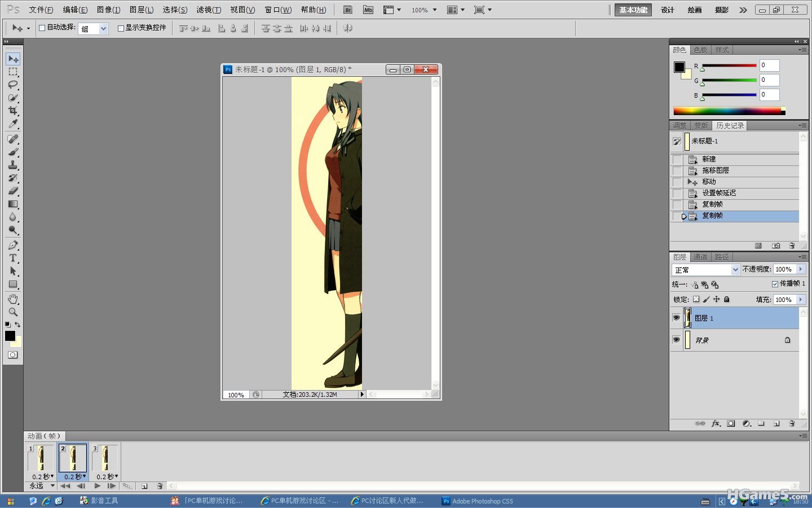Toggle lock position in Layers panel

[x=716, y=299]
